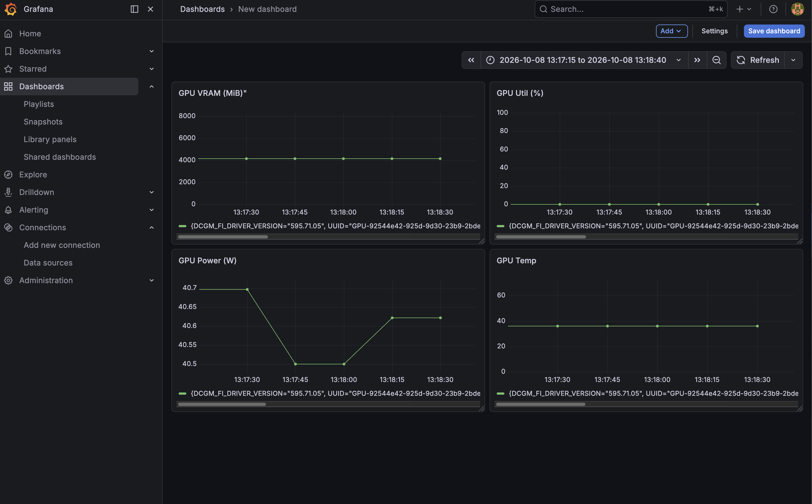Click Save dashboard button

point(774,31)
